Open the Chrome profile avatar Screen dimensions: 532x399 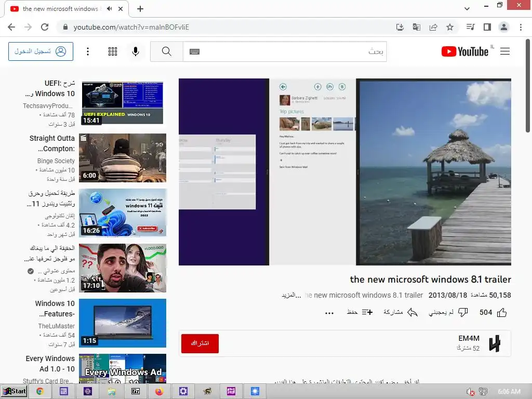coord(504,27)
